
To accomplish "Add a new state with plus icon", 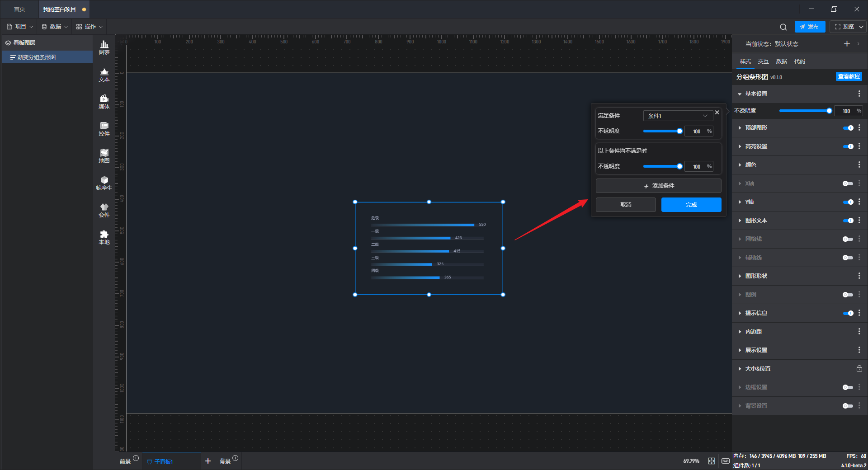I will [x=847, y=44].
